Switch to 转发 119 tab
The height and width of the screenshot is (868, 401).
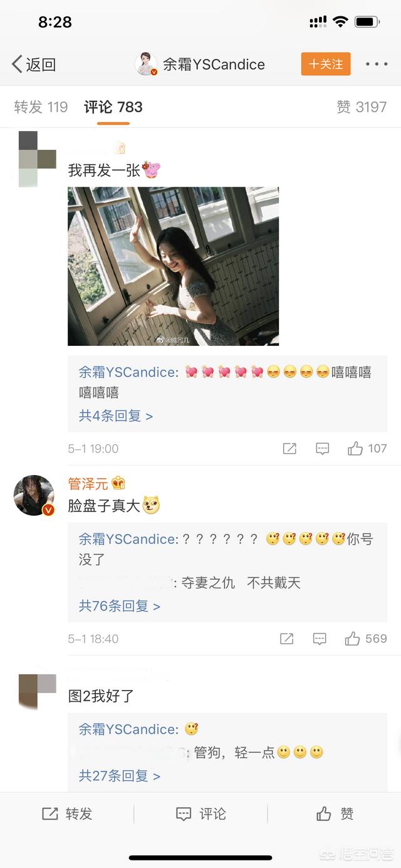41,107
